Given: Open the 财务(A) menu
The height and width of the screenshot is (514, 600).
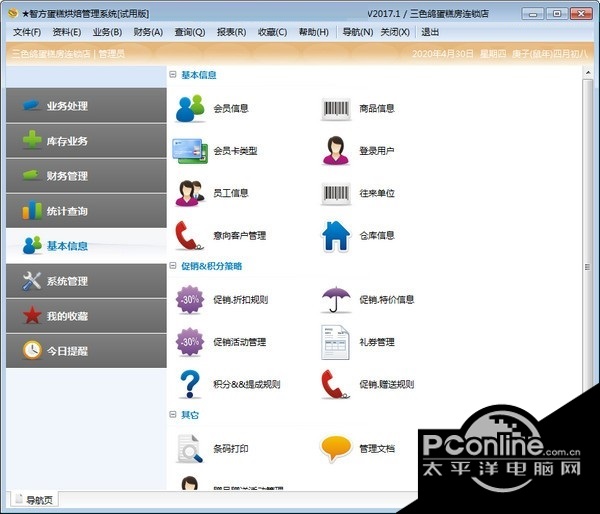Looking at the screenshot, I should pos(148,32).
